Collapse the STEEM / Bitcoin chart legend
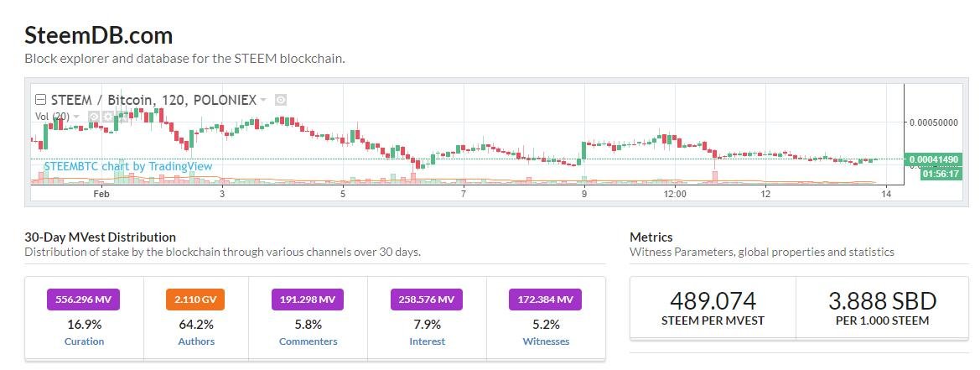This screenshot has height=370, width=980. pyautogui.click(x=39, y=100)
